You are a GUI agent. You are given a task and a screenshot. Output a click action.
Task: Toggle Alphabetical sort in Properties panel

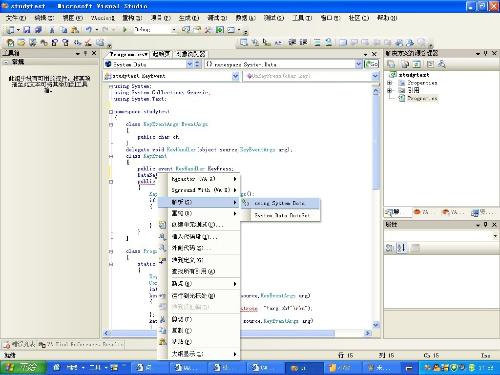401,248
